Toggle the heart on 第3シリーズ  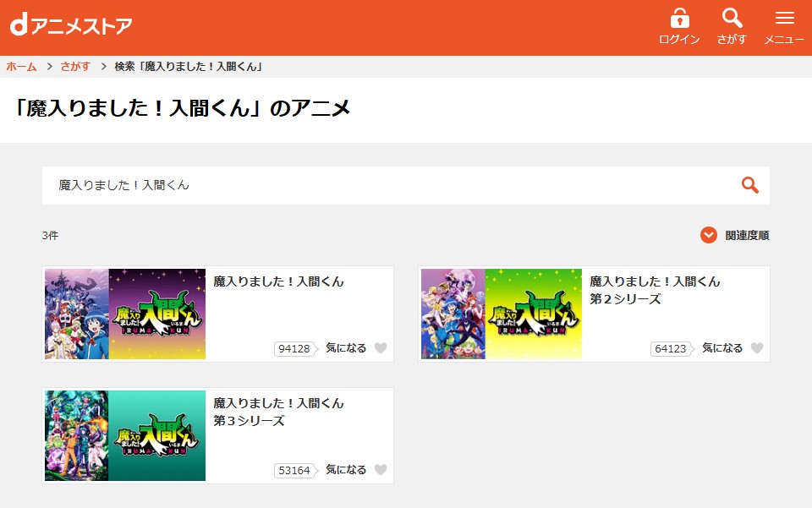381,471
